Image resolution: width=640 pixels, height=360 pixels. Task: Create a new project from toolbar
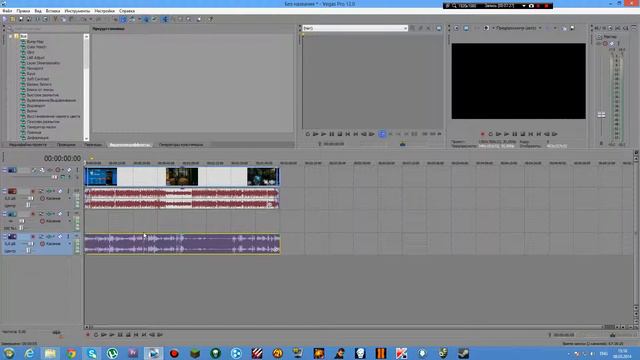point(5,19)
